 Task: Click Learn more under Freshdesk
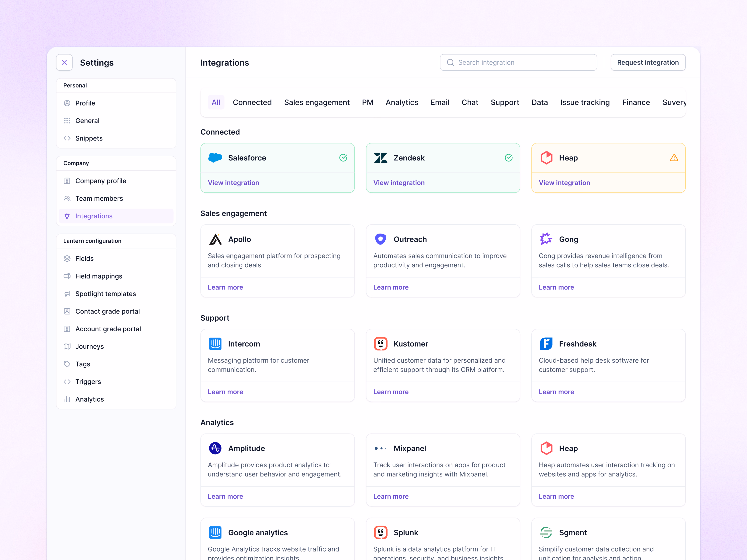[x=556, y=392]
